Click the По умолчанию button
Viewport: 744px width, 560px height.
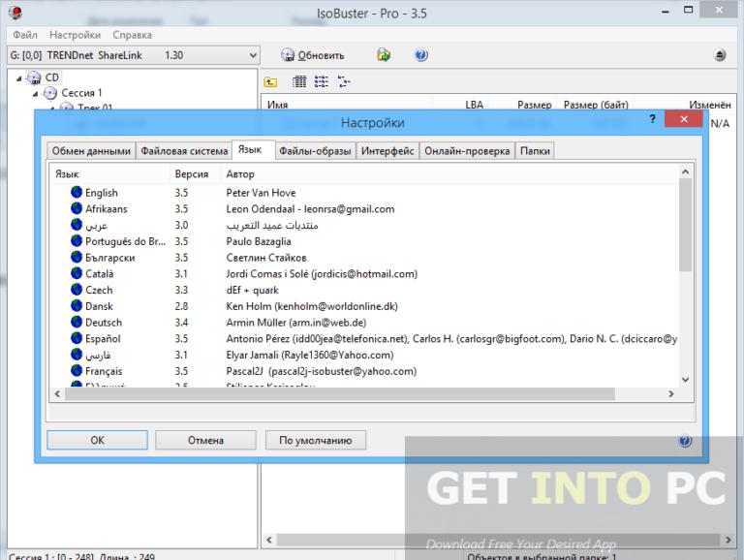316,440
